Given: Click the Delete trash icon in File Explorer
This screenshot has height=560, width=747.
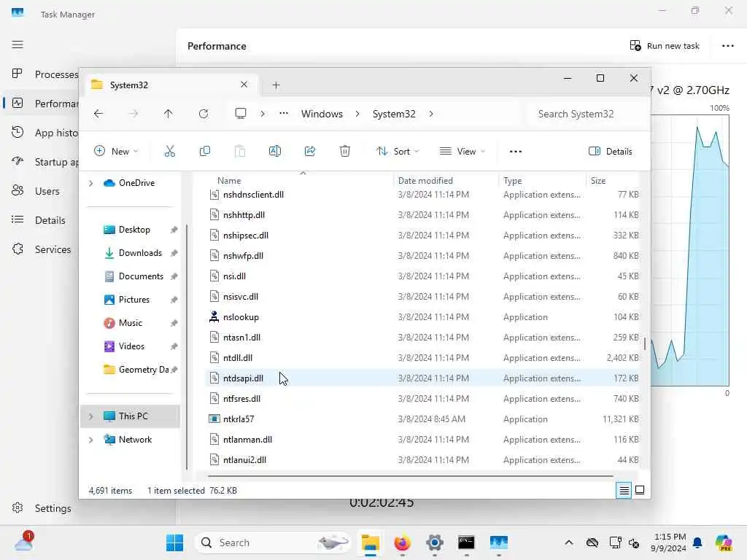Looking at the screenshot, I should (345, 152).
